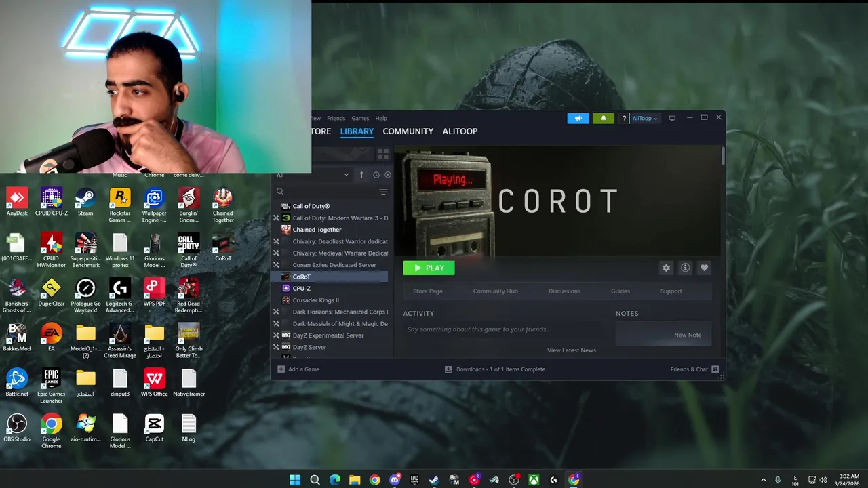Open the Friends menu in Steam

[336, 118]
